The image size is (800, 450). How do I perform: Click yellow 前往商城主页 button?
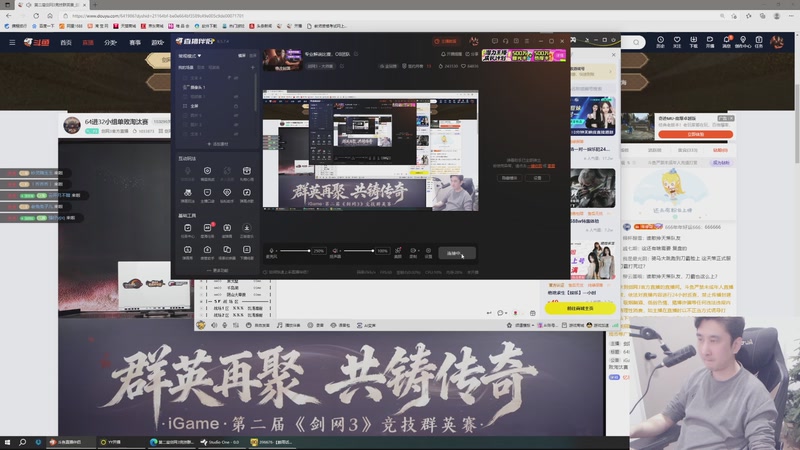click(x=580, y=308)
